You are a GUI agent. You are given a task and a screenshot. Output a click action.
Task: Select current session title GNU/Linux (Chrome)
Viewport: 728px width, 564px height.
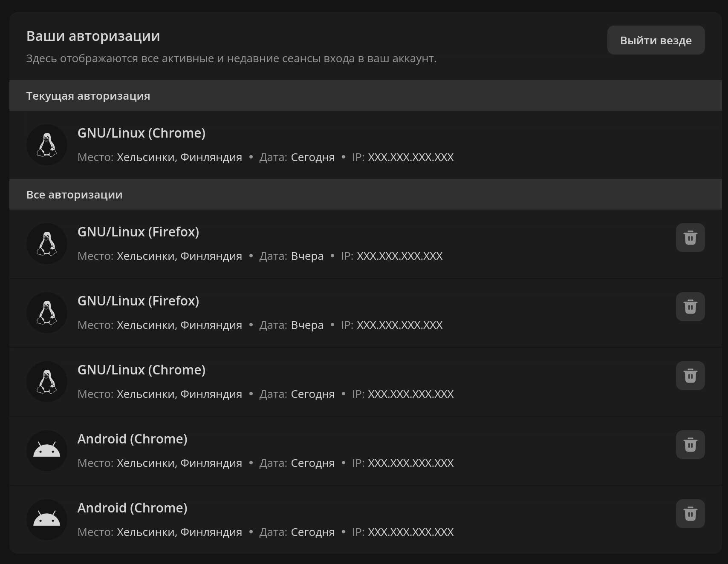(142, 133)
